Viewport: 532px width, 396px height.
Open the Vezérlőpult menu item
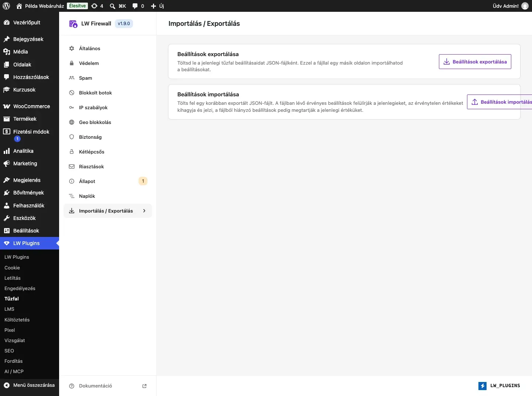[30, 23]
